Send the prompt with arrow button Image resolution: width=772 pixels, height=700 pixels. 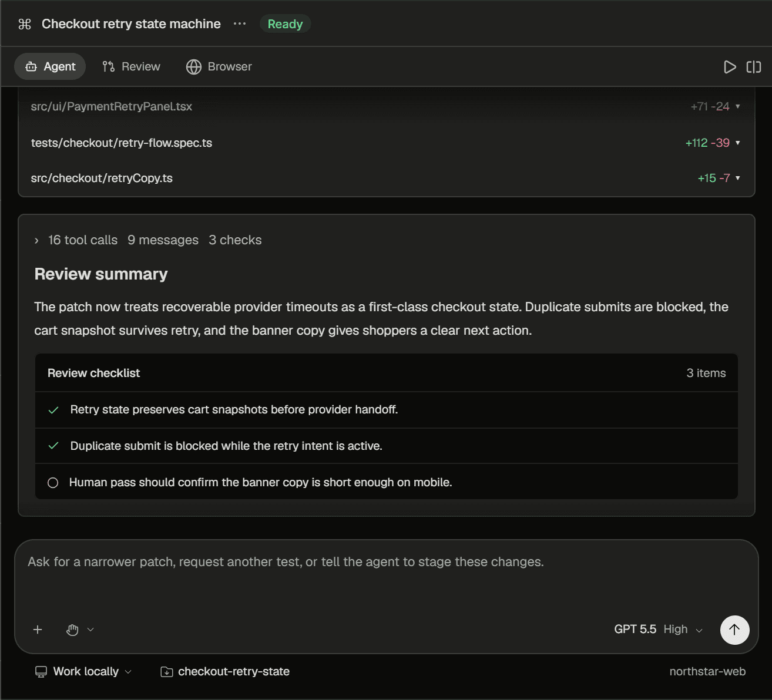pos(734,630)
